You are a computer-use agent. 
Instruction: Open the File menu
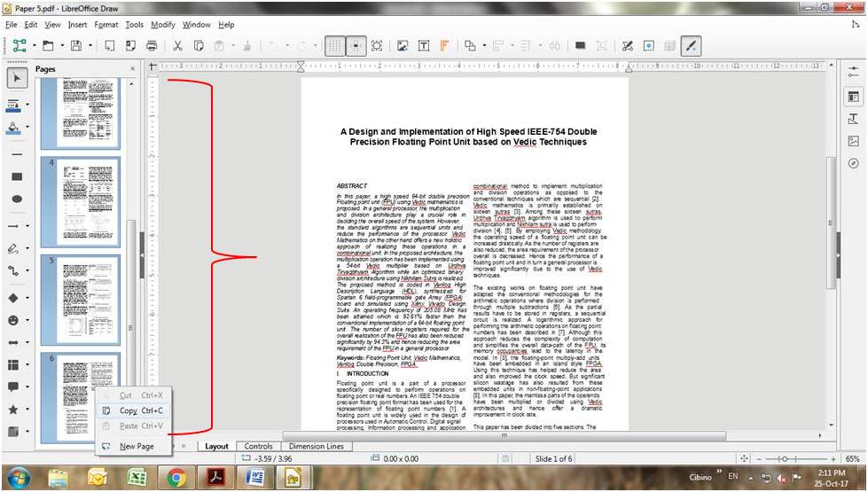pos(11,24)
